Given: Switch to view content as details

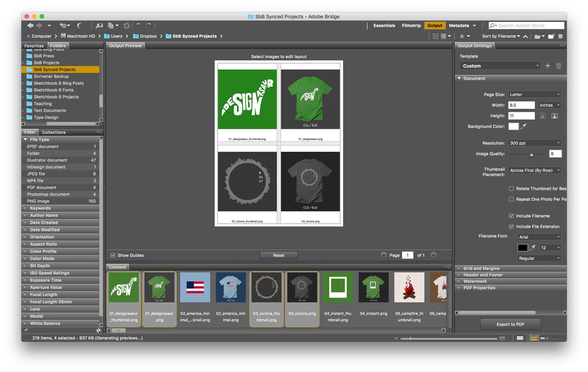Looking at the screenshot, I should [544, 338].
